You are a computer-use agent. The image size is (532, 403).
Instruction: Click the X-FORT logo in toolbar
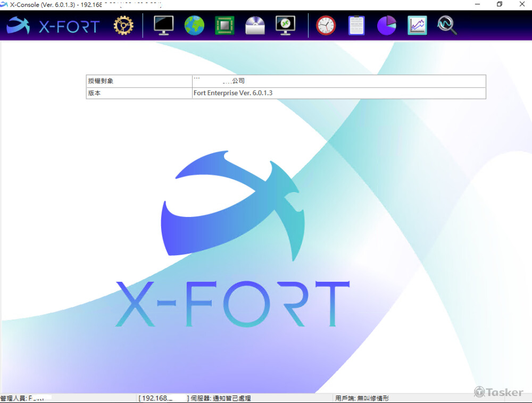coord(53,25)
